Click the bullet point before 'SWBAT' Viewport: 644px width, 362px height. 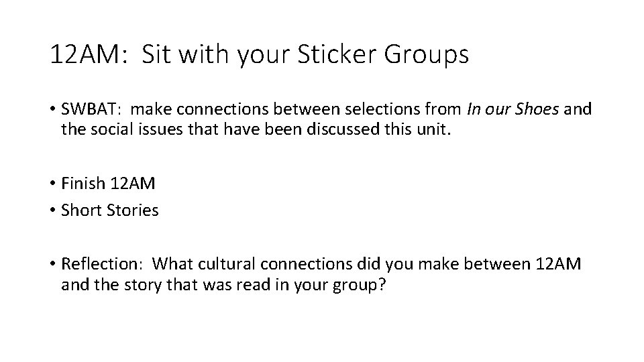pyautogui.click(x=53, y=109)
